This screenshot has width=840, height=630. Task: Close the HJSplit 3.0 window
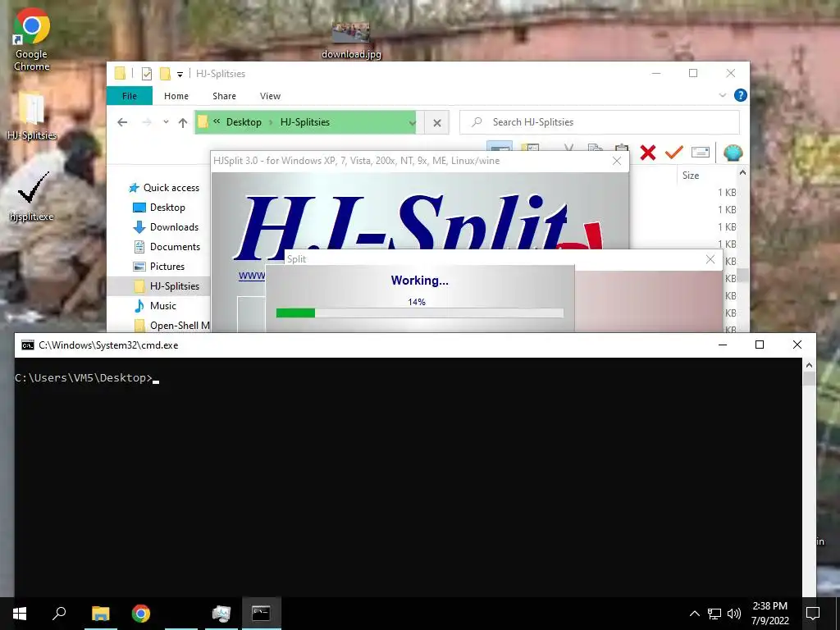point(617,161)
